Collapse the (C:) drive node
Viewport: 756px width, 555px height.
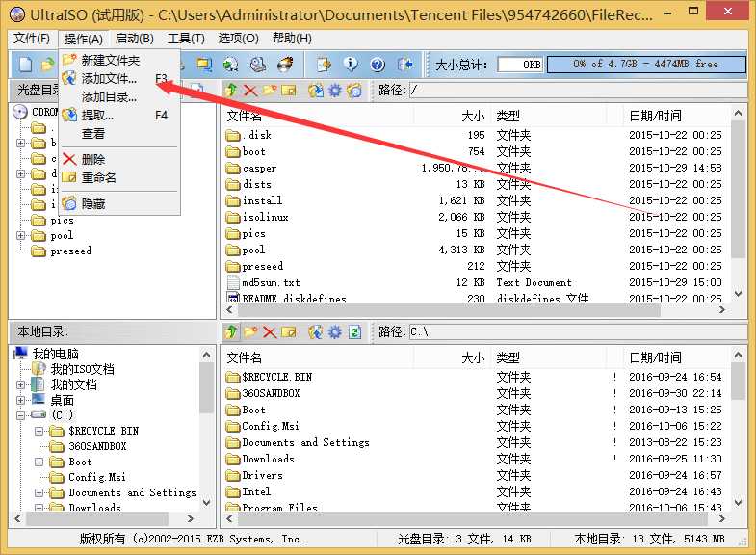pyautogui.click(x=21, y=415)
